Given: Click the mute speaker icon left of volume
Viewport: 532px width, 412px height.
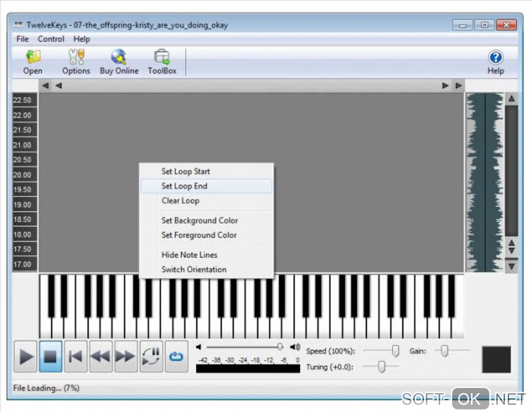Looking at the screenshot, I should point(199,347).
